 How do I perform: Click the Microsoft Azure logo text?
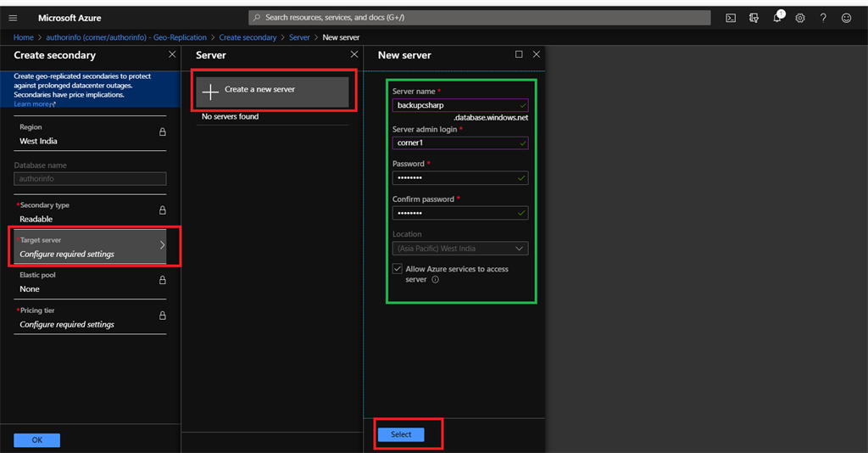(70, 18)
